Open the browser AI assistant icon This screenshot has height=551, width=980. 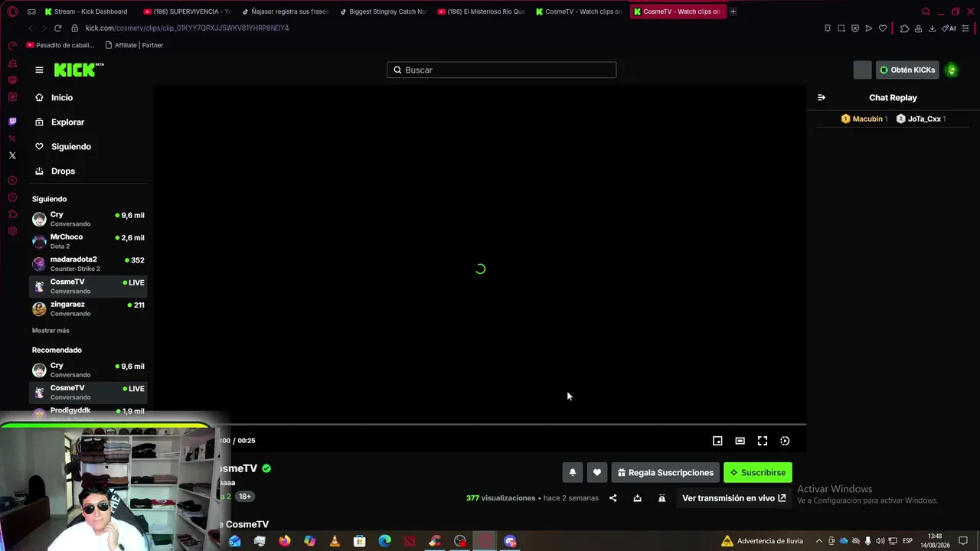click(949, 28)
